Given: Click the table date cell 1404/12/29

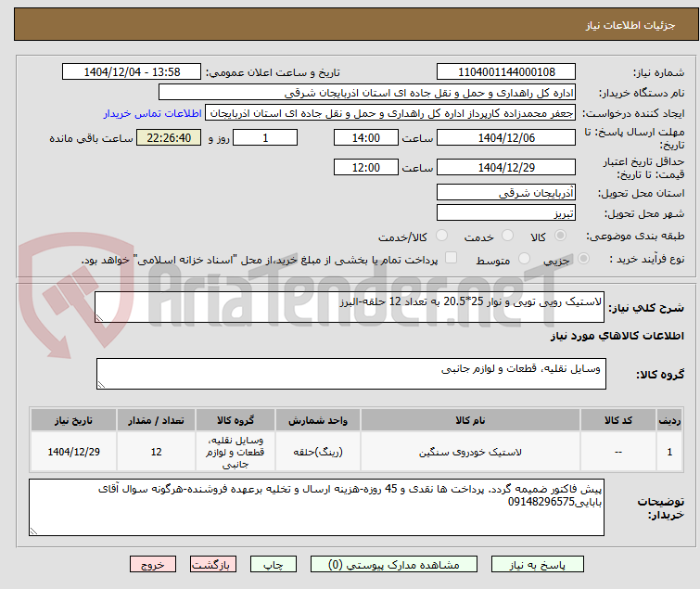Looking at the screenshot, I should pos(73,452).
